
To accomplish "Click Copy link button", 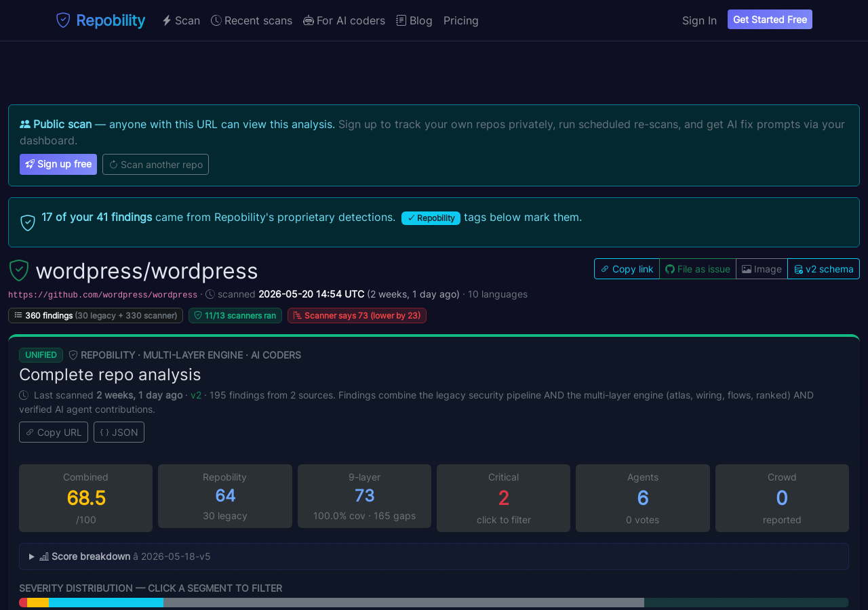I will tap(627, 268).
